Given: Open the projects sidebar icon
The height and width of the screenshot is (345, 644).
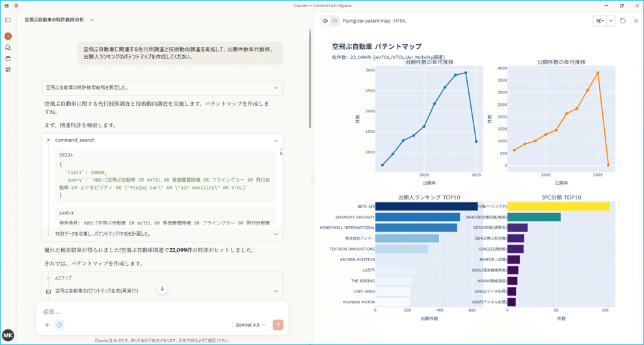Looking at the screenshot, I should tap(8, 58).
